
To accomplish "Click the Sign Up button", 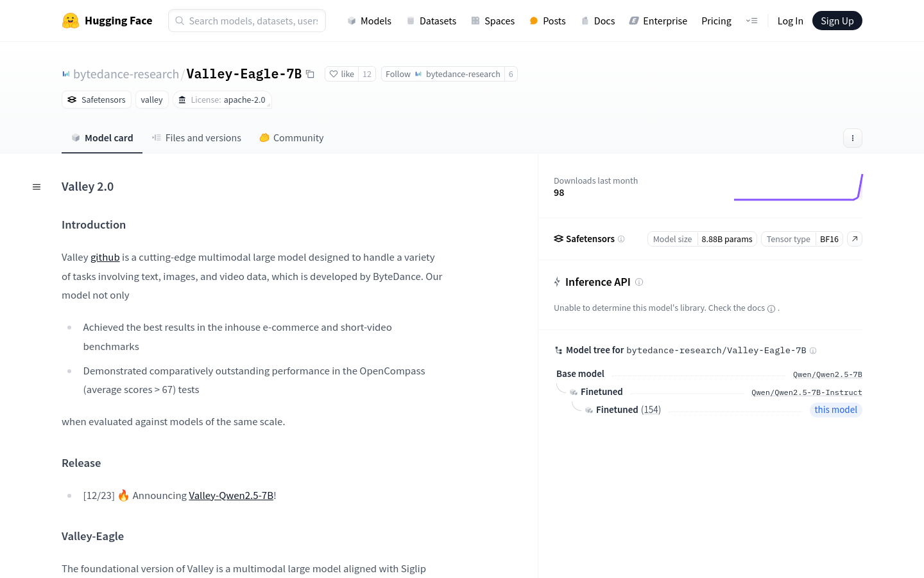I will (x=837, y=21).
